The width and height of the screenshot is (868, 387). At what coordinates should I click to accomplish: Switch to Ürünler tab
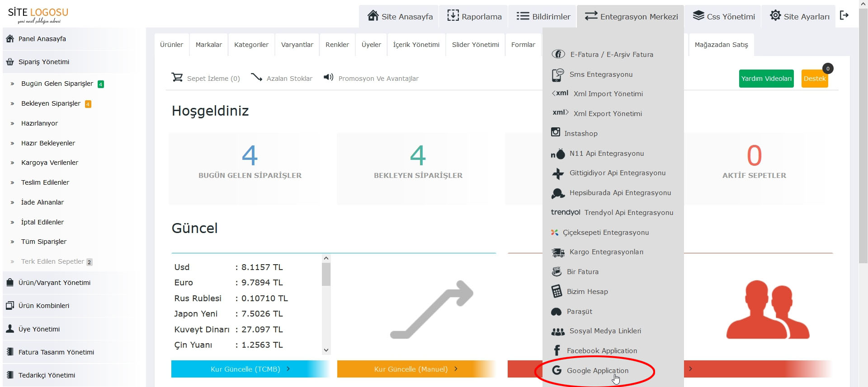click(x=171, y=45)
